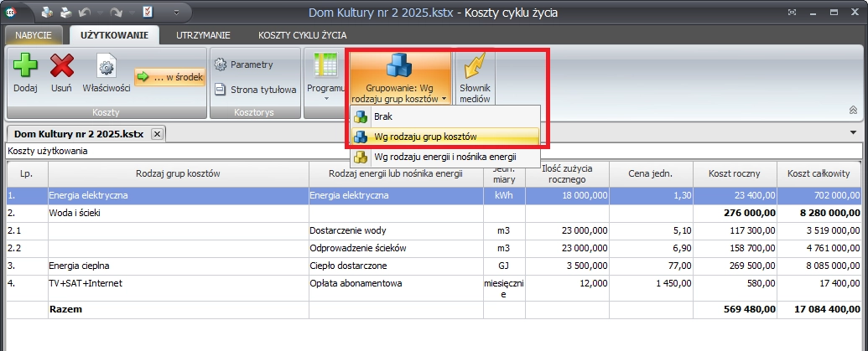Choose 'Wg rodzaju energii i nośnika energii'

click(444, 157)
